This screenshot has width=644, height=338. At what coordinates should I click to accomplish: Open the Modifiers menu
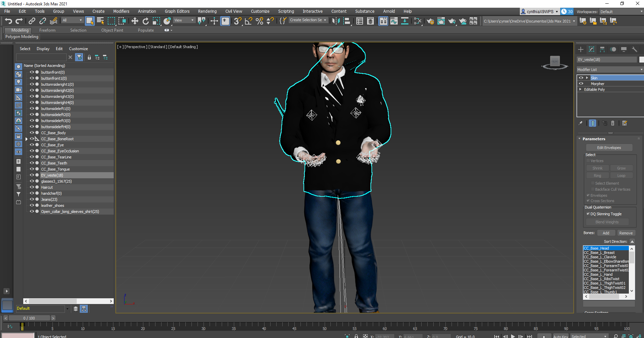[x=121, y=11]
